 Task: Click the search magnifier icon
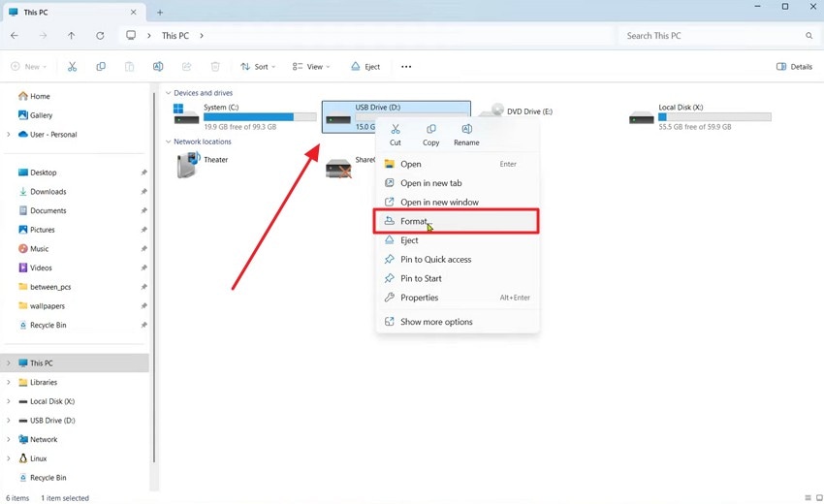(x=808, y=36)
